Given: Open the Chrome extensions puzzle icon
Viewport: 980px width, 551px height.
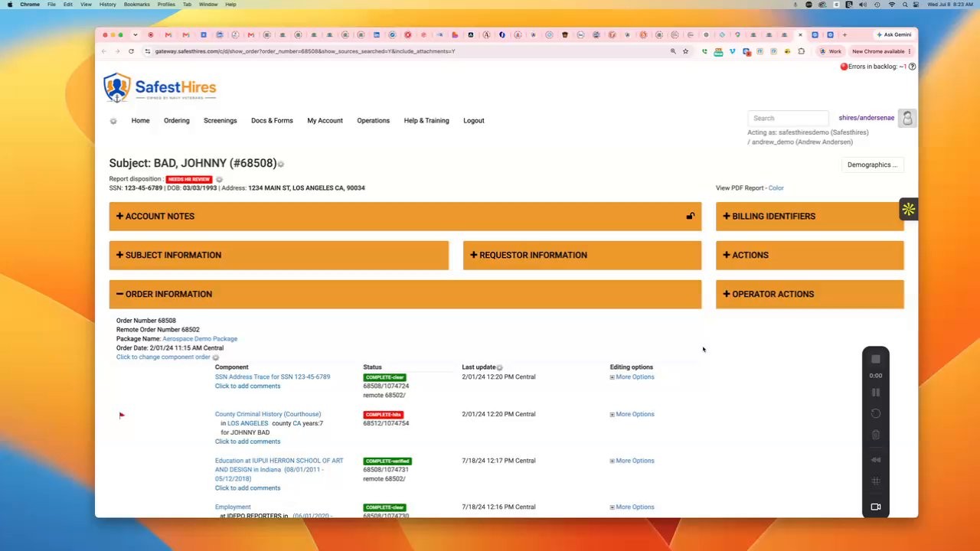Looking at the screenshot, I should [801, 51].
